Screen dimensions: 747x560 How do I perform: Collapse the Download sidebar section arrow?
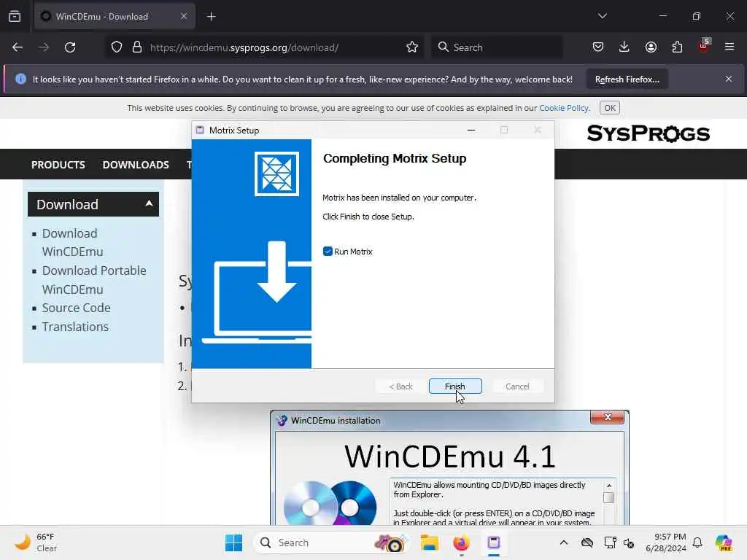(x=149, y=204)
